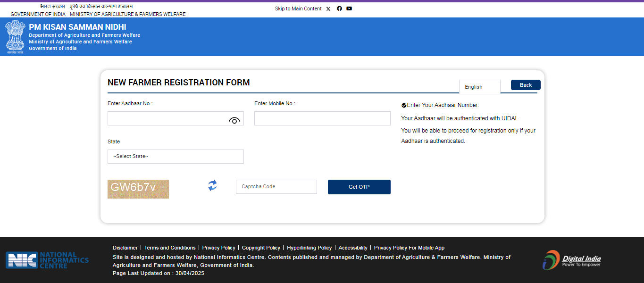Open the English language dropdown
This screenshot has height=283, width=644.
[480, 87]
